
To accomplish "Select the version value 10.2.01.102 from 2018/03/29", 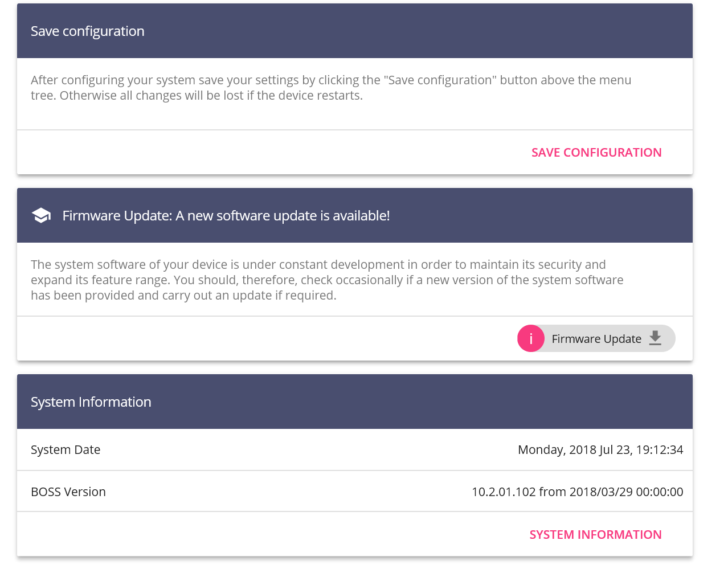I will pyautogui.click(x=578, y=492).
